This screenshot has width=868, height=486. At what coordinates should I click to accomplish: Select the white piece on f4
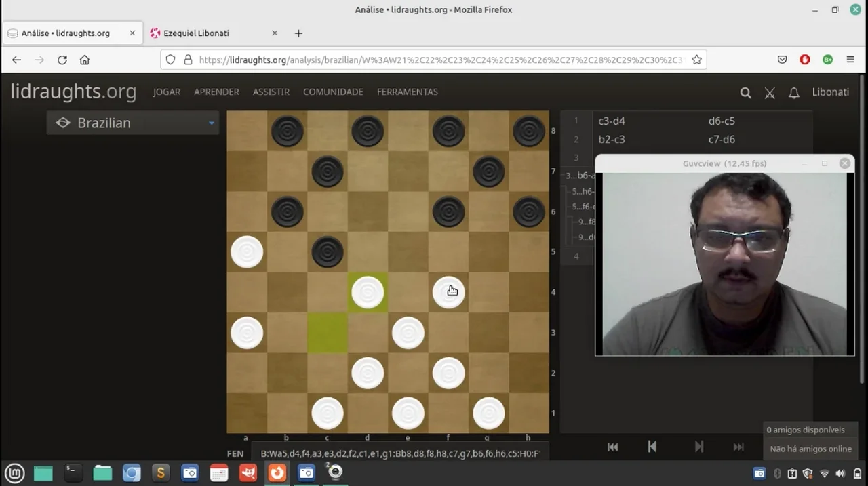click(448, 293)
